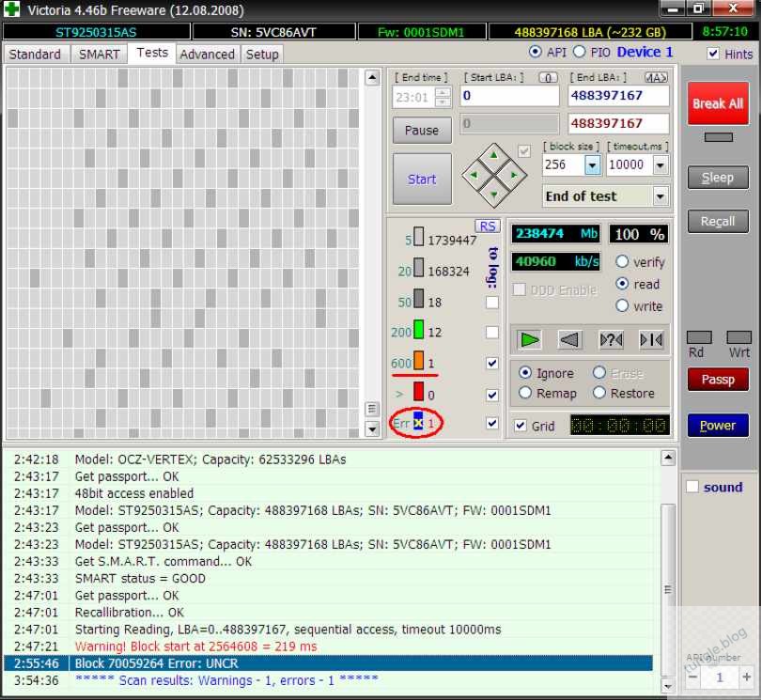Click the orange 600 ms block swatch
This screenshot has width=761, height=700.
tap(418, 360)
